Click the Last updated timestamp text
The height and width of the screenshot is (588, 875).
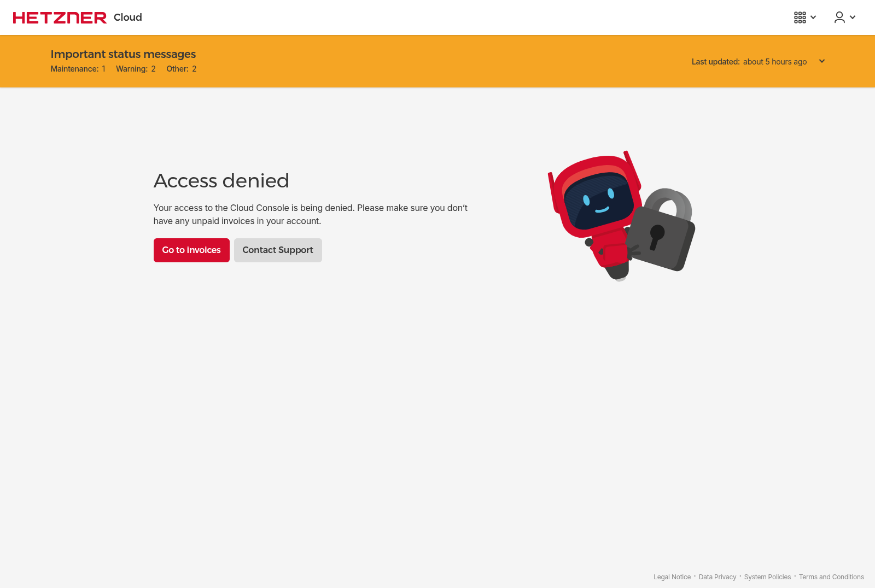coord(749,62)
